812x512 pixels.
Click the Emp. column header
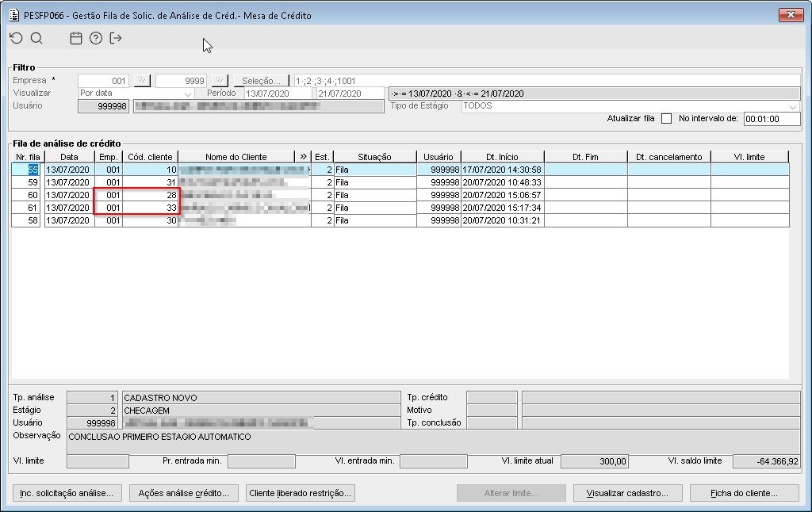pyautogui.click(x=108, y=156)
